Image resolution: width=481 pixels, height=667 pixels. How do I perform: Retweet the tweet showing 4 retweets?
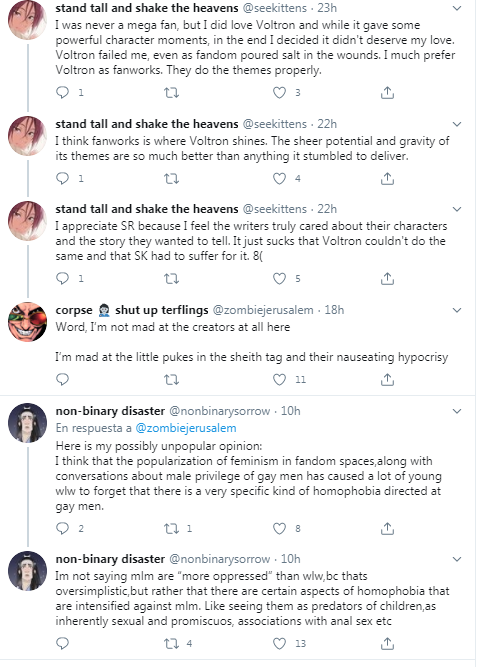tap(171, 644)
